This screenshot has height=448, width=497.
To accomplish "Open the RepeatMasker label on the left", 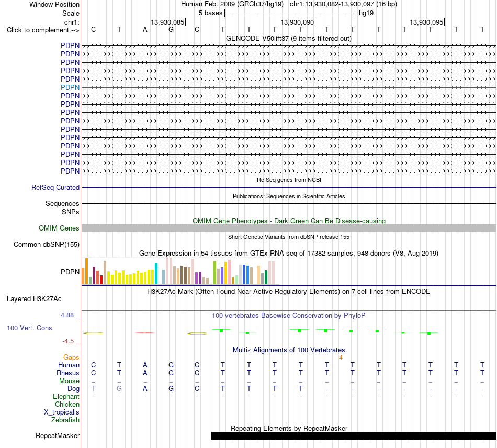I will click(x=58, y=435).
